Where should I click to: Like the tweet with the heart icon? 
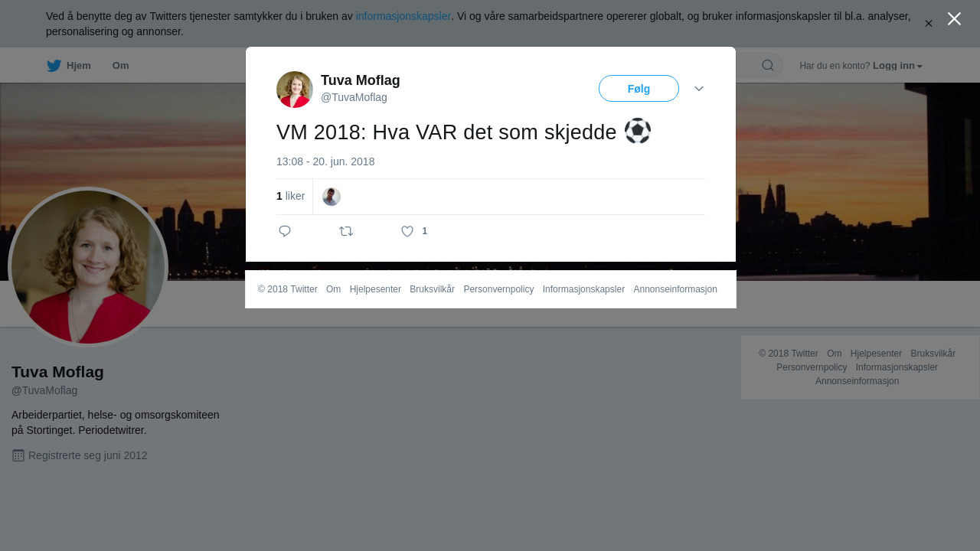(407, 231)
